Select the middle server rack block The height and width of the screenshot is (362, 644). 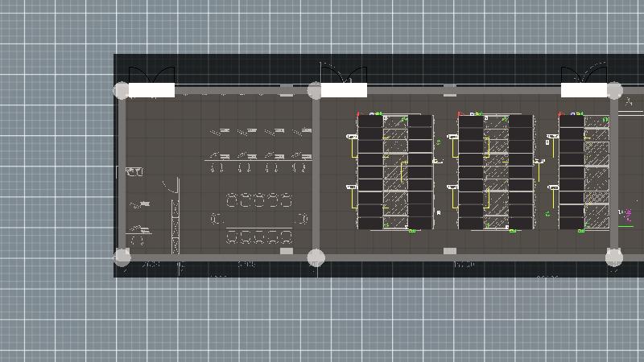(x=496, y=172)
